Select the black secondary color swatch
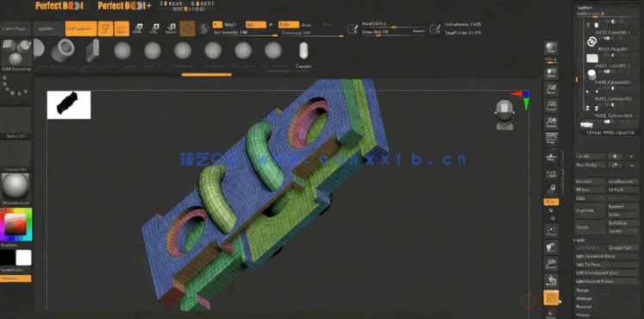The image size is (644, 319). (8, 258)
